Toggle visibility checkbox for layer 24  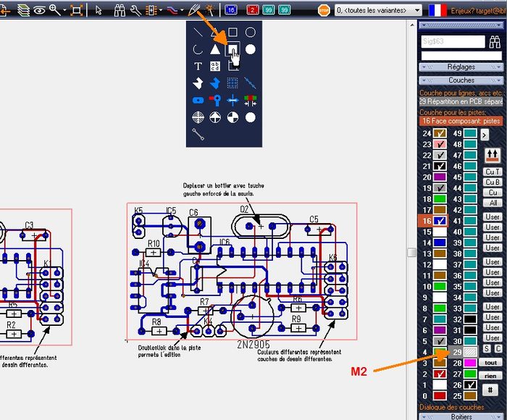tap(439, 134)
